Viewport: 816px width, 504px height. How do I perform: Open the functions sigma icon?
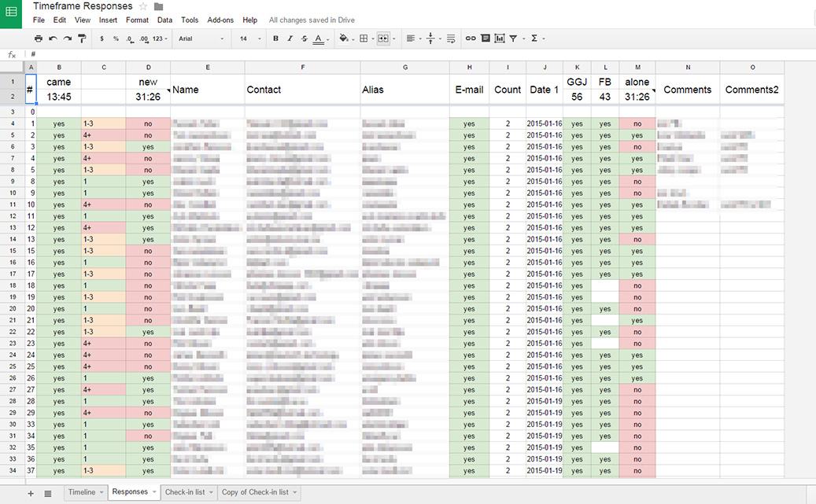pyautogui.click(x=534, y=38)
